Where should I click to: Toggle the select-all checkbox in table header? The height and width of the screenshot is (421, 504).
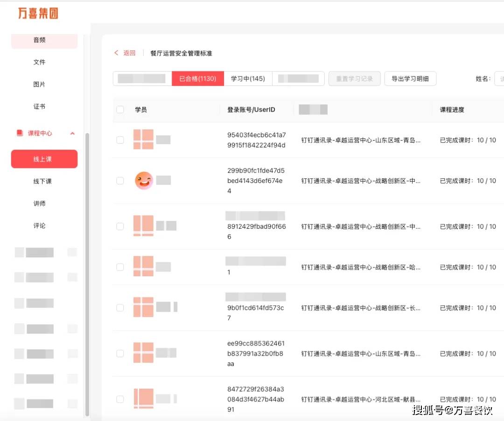pos(120,110)
